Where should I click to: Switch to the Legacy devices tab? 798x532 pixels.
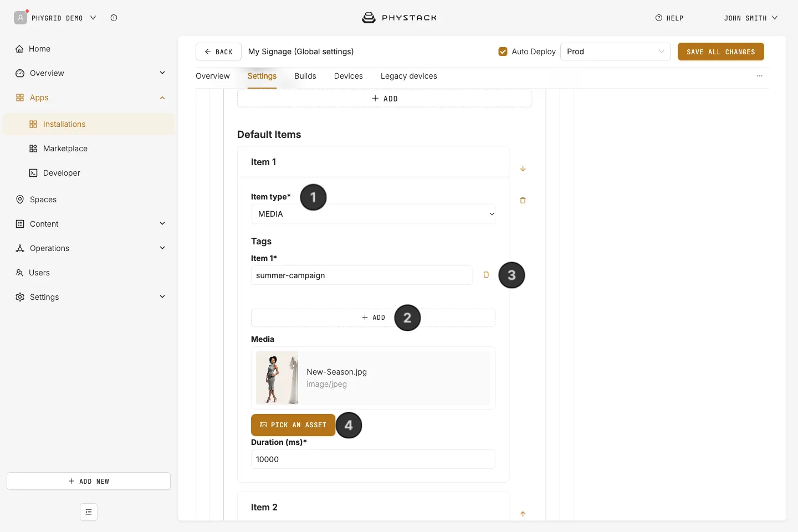pyautogui.click(x=409, y=76)
